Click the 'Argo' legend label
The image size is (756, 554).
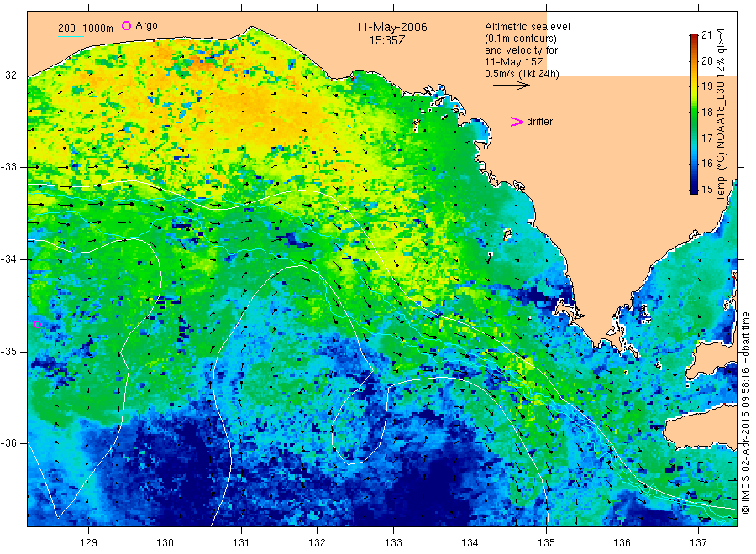(x=146, y=25)
